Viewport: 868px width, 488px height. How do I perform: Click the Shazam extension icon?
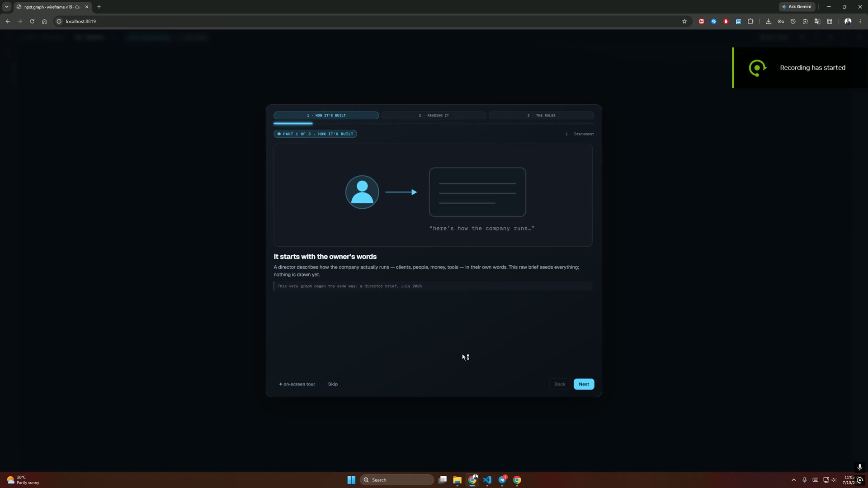[714, 21]
